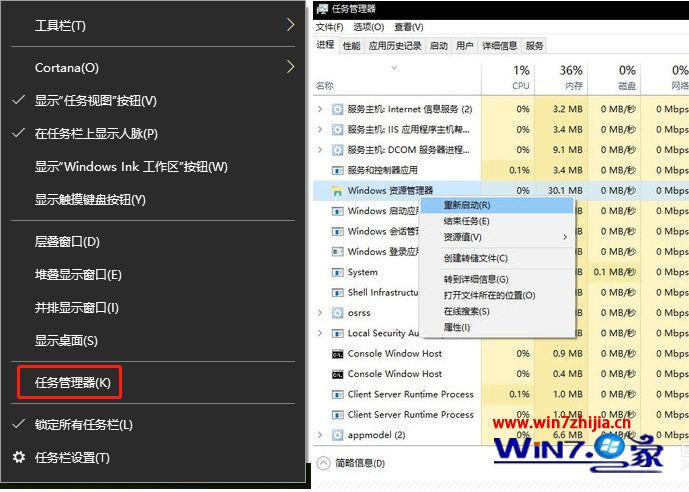Click the Windows 会话管理 process icon
Image resolution: width=689 pixels, height=492 pixels.
(337, 232)
